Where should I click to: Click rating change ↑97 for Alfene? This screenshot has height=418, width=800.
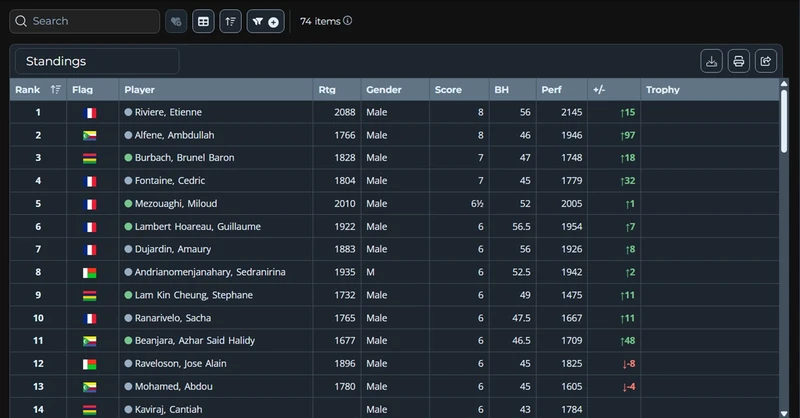pos(628,135)
